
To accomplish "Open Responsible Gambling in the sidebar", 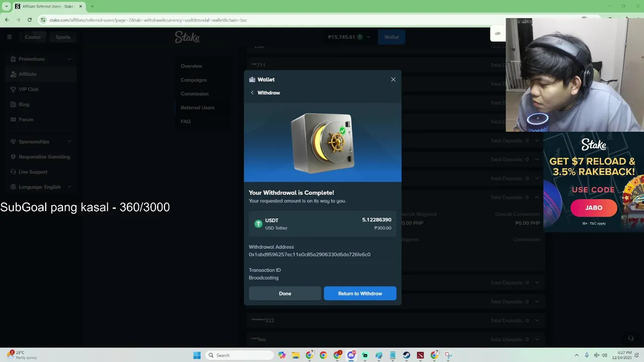I will click(41, 157).
